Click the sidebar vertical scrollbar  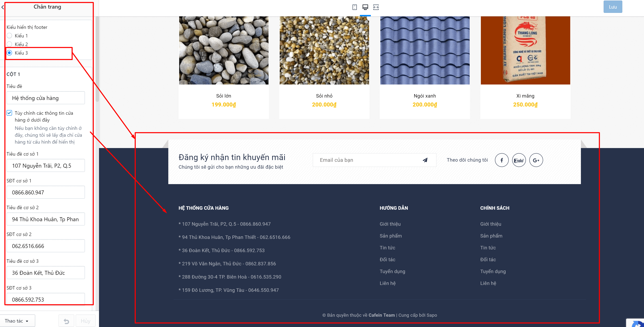pyautogui.click(x=97, y=59)
